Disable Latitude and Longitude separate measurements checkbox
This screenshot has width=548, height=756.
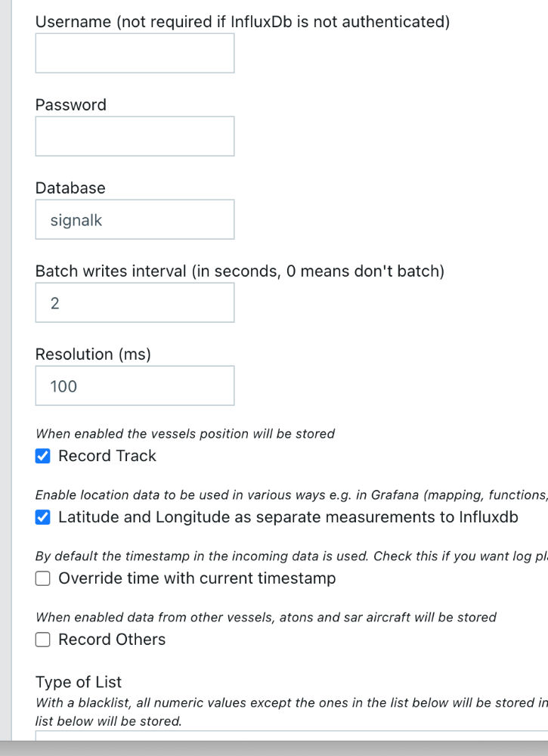(x=44, y=517)
